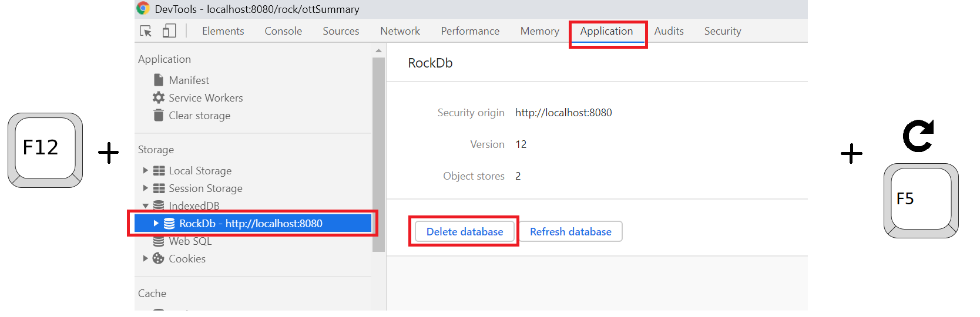Image resolution: width=980 pixels, height=317 pixels.
Task: Expand the Cookies tree node
Action: (146, 258)
